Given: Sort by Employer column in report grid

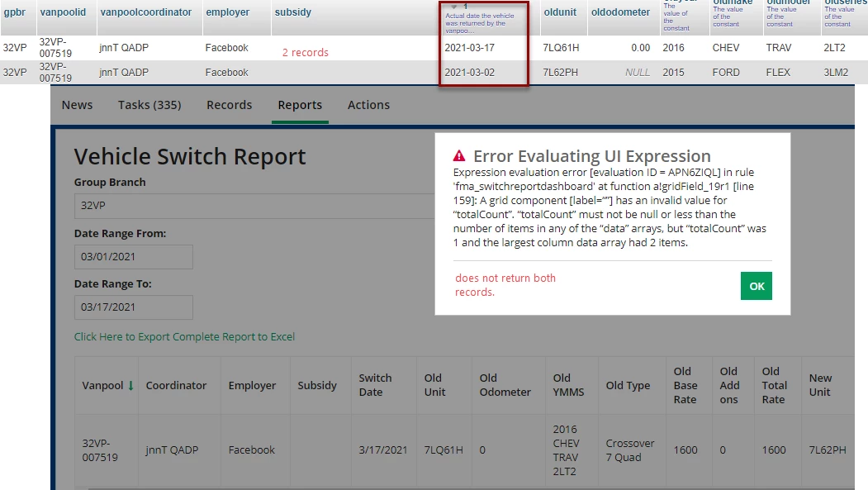Looking at the screenshot, I should coord(252,385).
